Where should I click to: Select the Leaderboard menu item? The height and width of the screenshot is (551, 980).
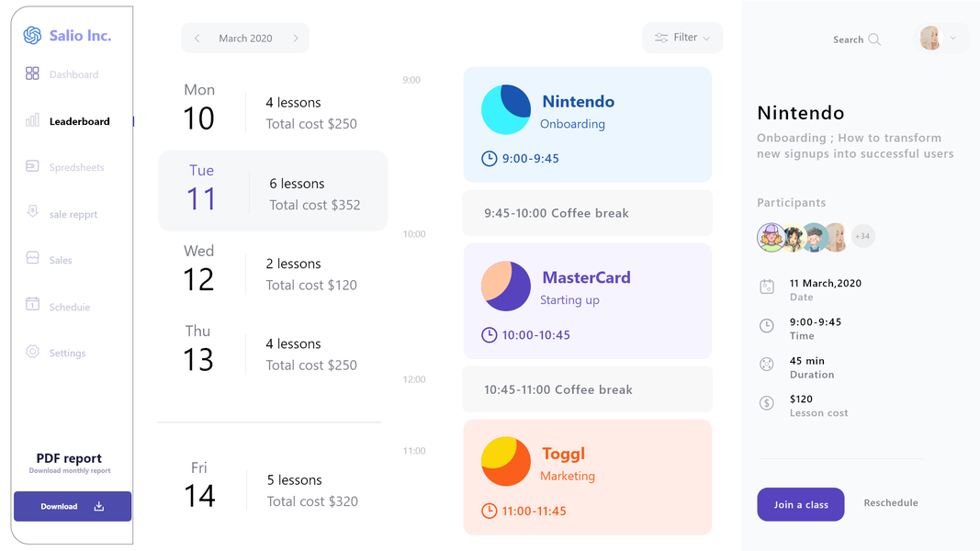point(79,121)
